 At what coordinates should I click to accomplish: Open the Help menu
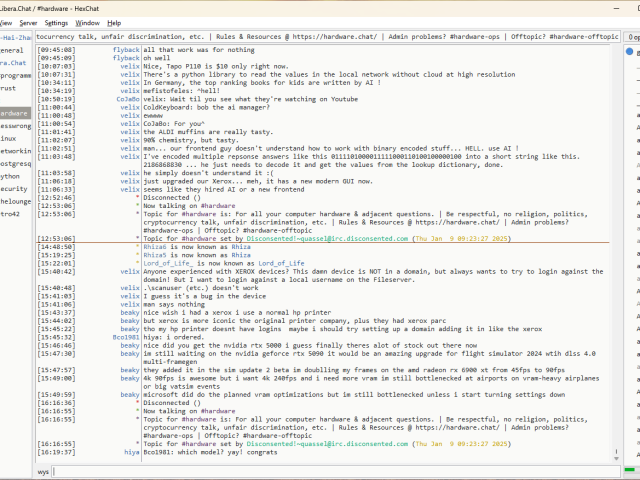[114, 22]
